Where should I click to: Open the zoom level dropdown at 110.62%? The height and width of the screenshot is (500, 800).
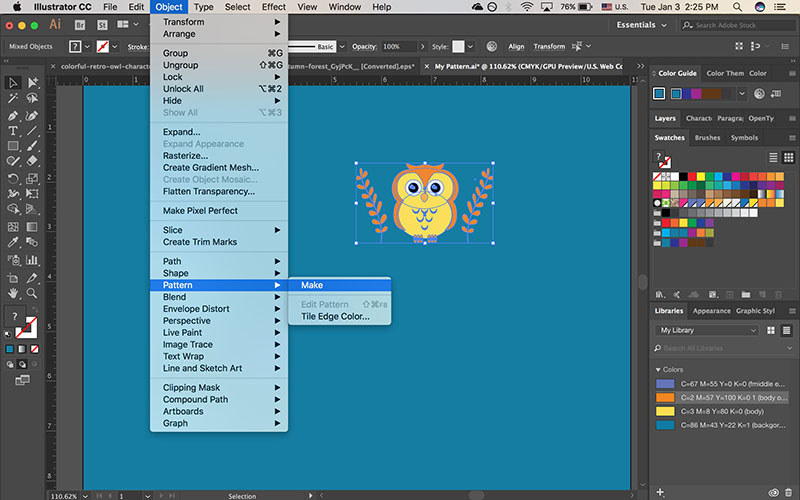(85, 496)
